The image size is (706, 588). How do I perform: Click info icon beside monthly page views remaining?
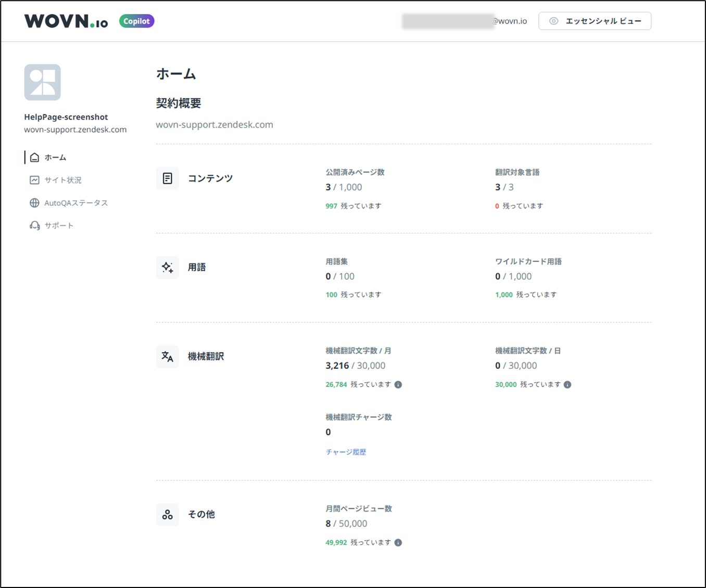(x=398, y=543)
